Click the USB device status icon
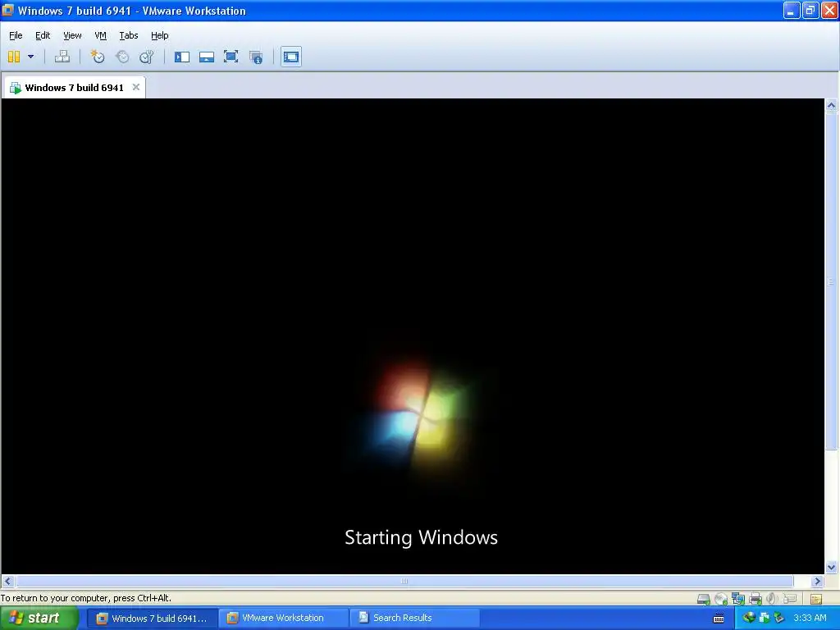This screenshot has width=840, height=630. 790,598
